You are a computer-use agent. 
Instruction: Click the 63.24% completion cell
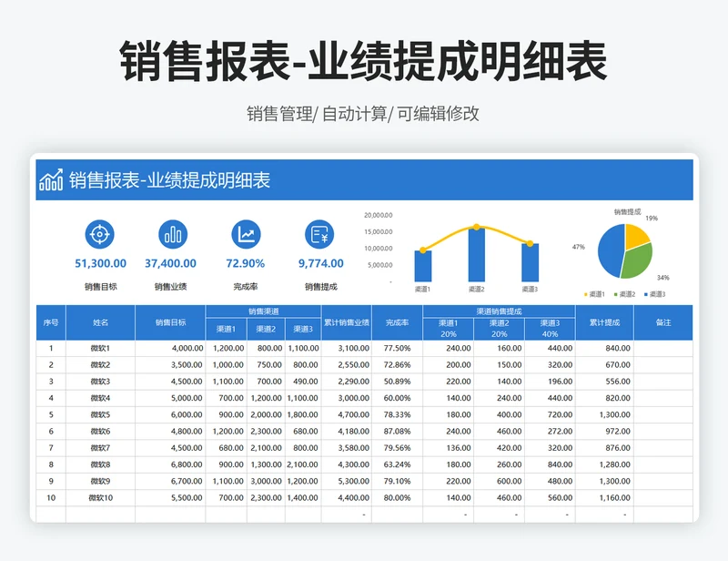397,464
